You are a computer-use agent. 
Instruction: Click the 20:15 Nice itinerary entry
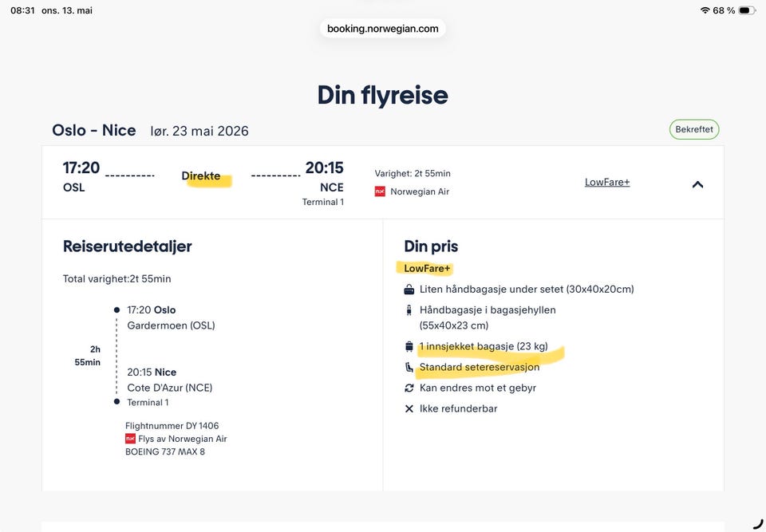152,372
